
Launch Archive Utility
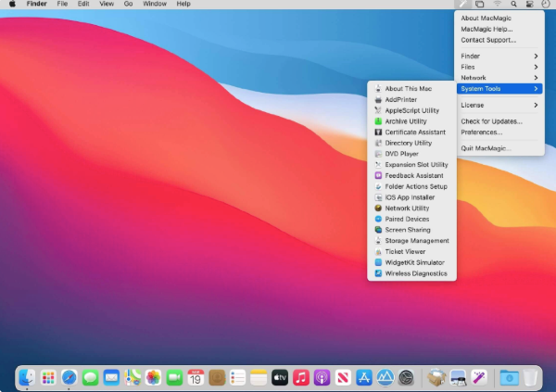tap(411, 121)
